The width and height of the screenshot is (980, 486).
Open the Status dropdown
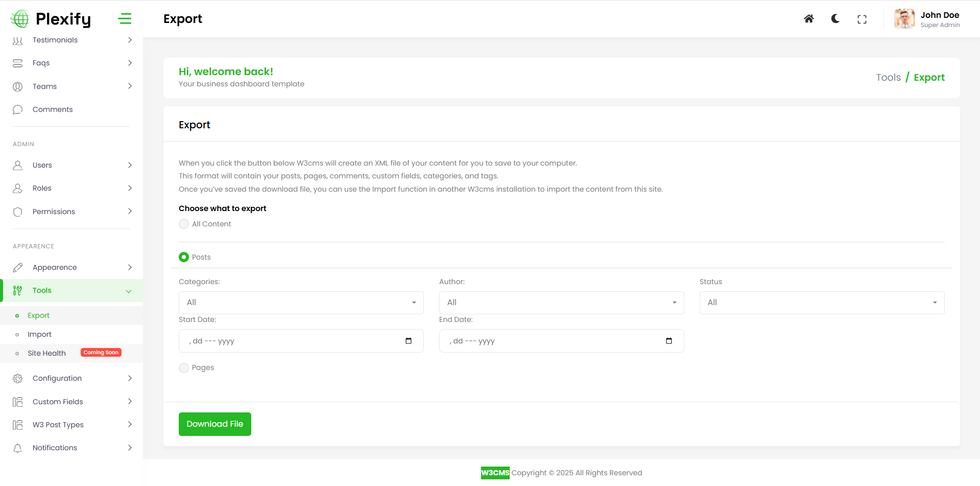(x=822, y=303)
